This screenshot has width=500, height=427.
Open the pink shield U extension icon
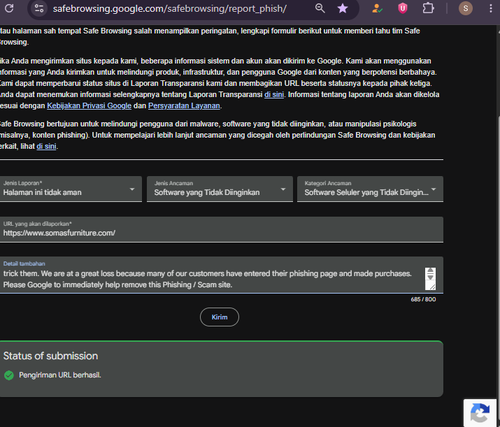[x=402, y=8]
